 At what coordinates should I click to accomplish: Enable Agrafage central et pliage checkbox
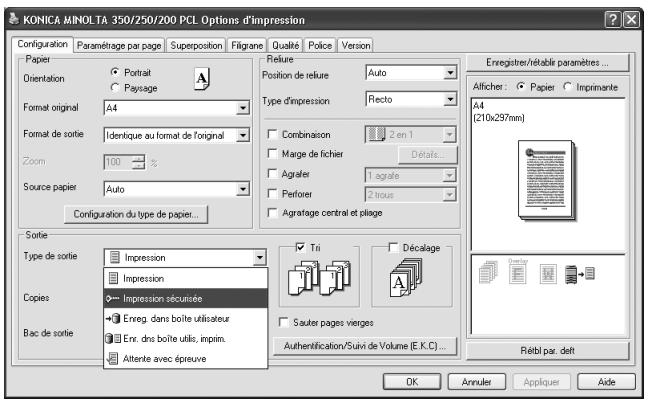tap(272, 213)
